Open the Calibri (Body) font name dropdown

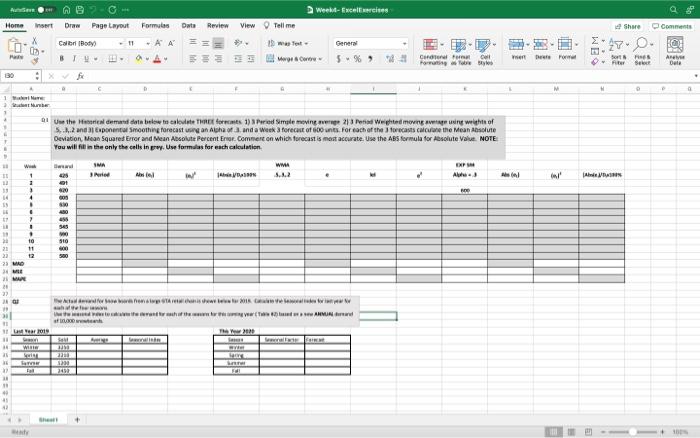click(121, 43)
